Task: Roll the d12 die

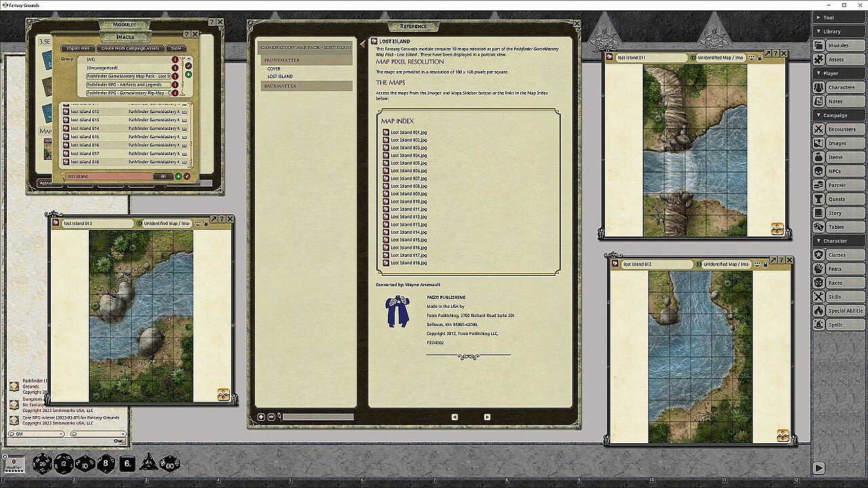Action: [x=64, y=464]
